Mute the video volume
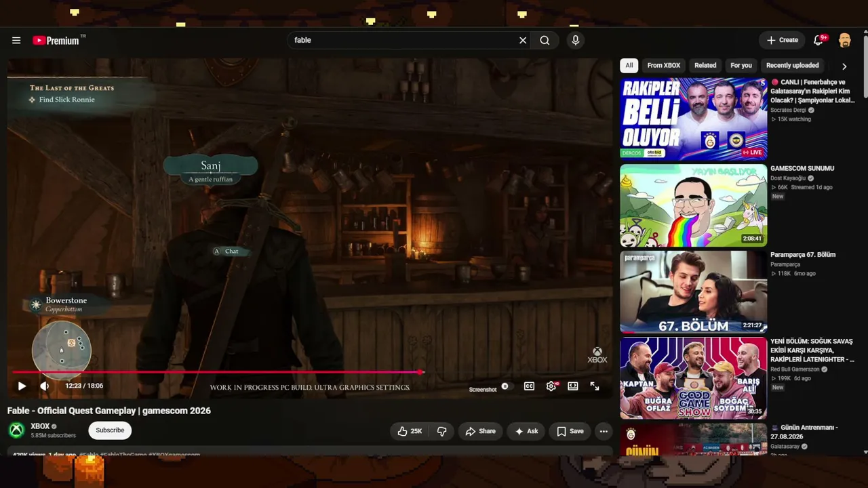This screenshot has height=488, width=868. 44,386
